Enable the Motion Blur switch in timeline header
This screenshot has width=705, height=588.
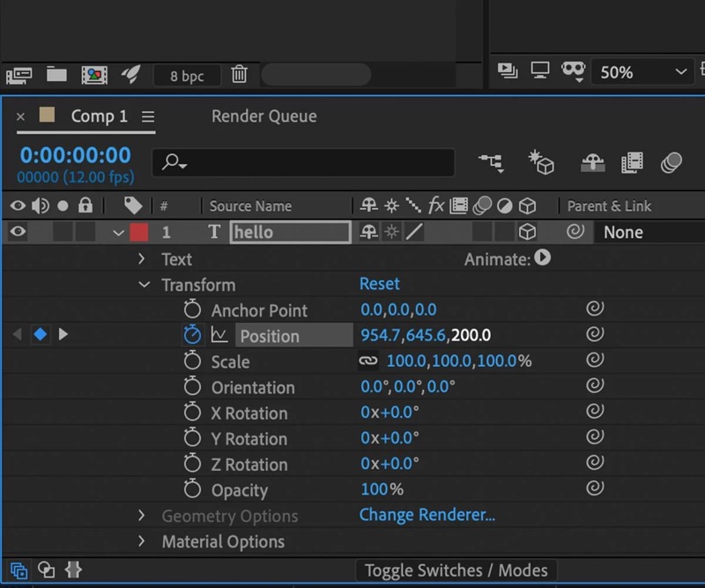pos(672,162)
